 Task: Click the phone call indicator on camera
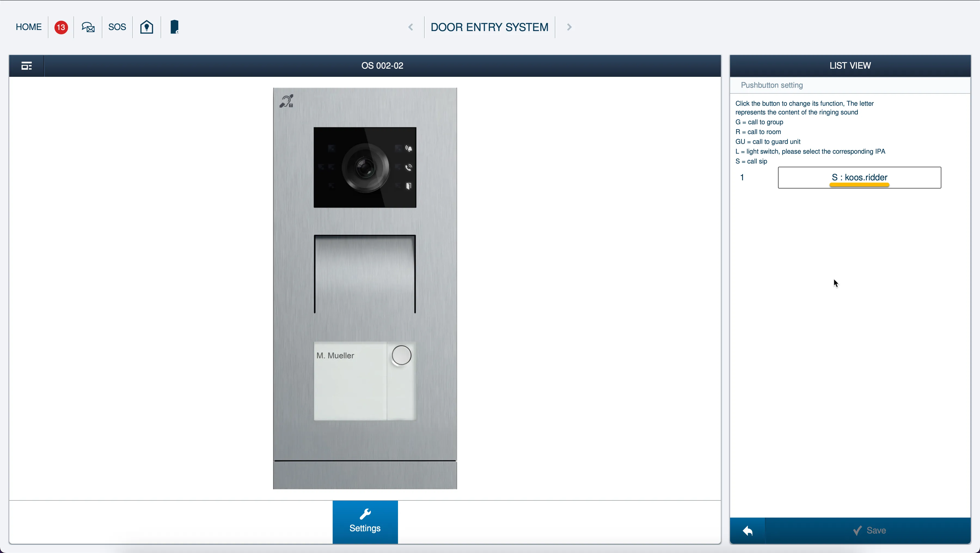tap(409, 167)
